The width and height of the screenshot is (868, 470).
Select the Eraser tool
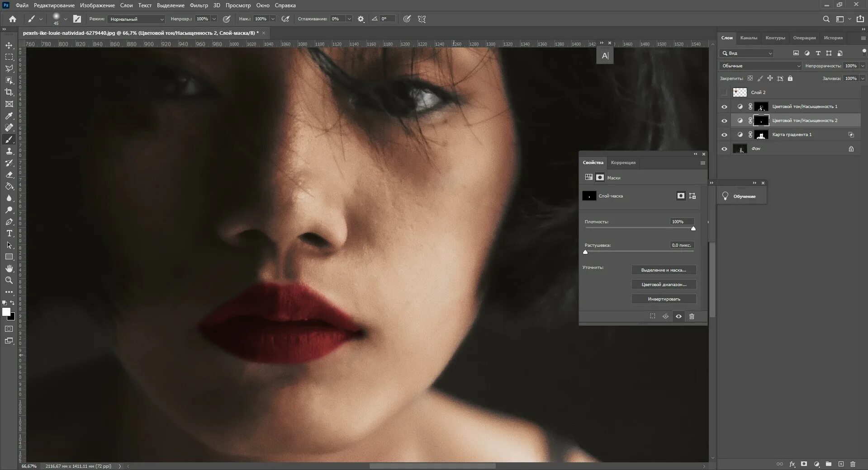click(x=9, y=175)
